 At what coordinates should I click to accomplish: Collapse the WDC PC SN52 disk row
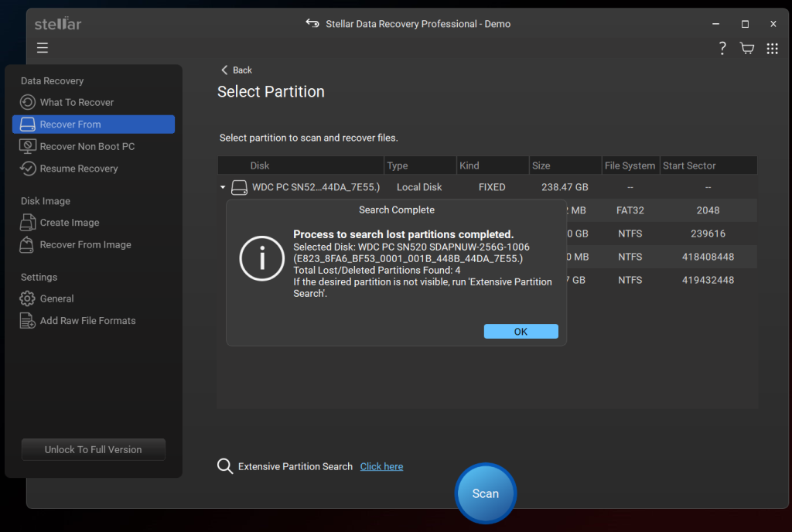tap(223, 187)
